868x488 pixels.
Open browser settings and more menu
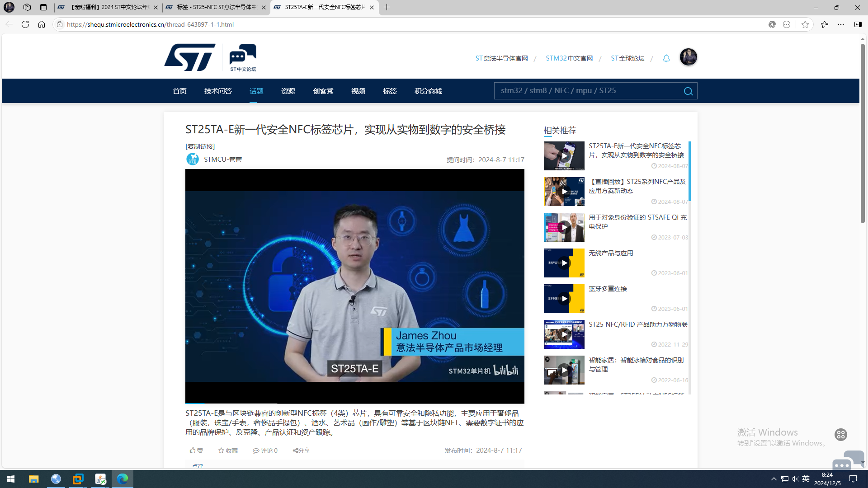point(841,24)
